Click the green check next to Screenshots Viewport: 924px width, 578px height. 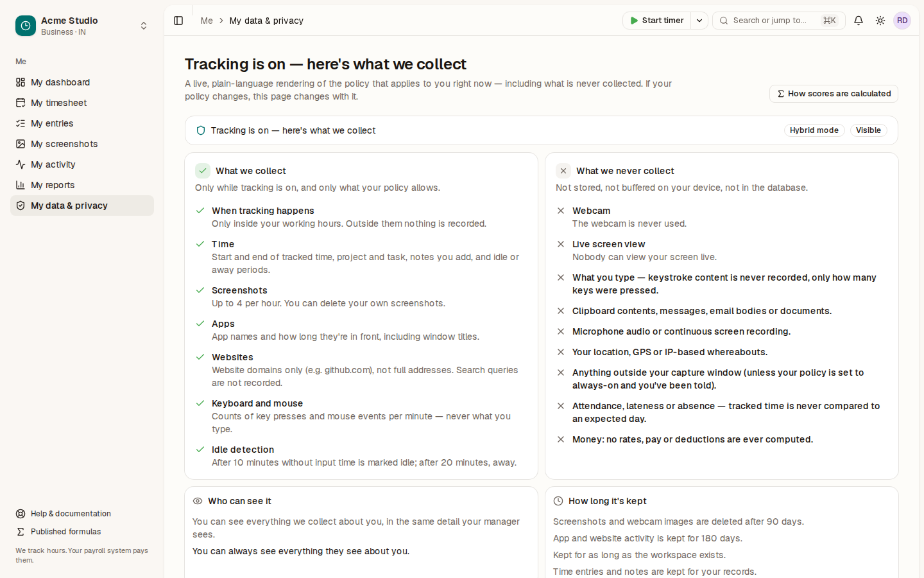[x=200, y=290]
